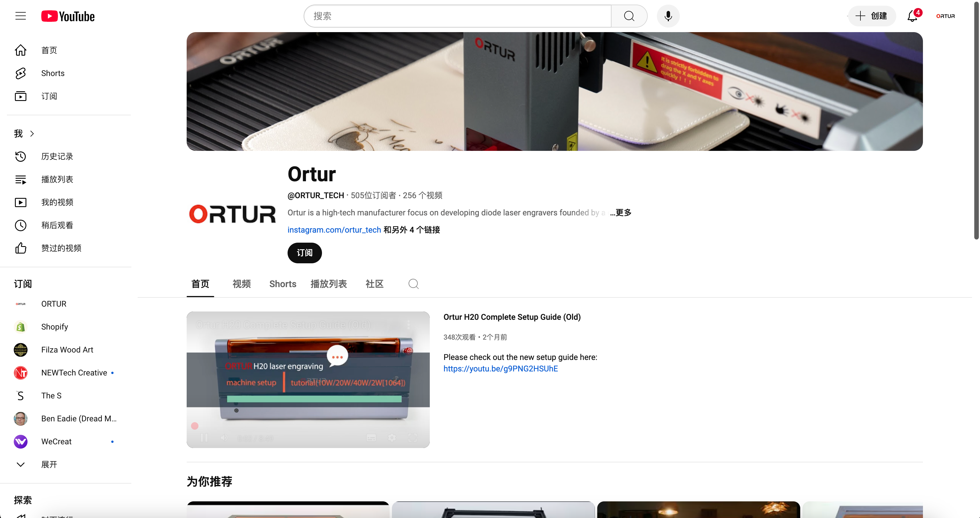Click the 为你推荐 section heading
The height and width of the screenshot is (518, 980).
(210, 482)
